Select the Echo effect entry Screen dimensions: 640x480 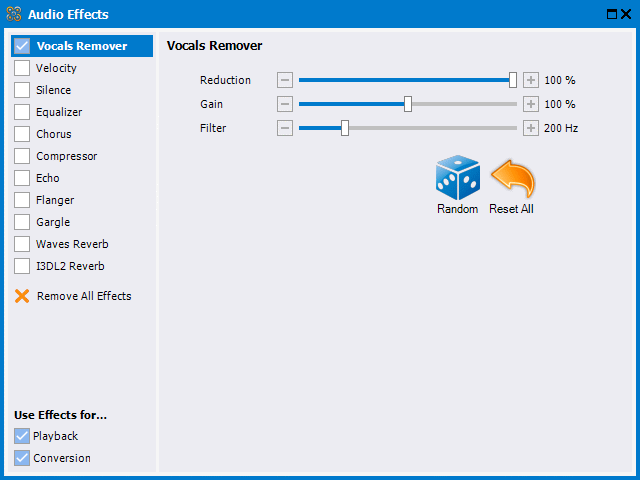tap(48, 178)
